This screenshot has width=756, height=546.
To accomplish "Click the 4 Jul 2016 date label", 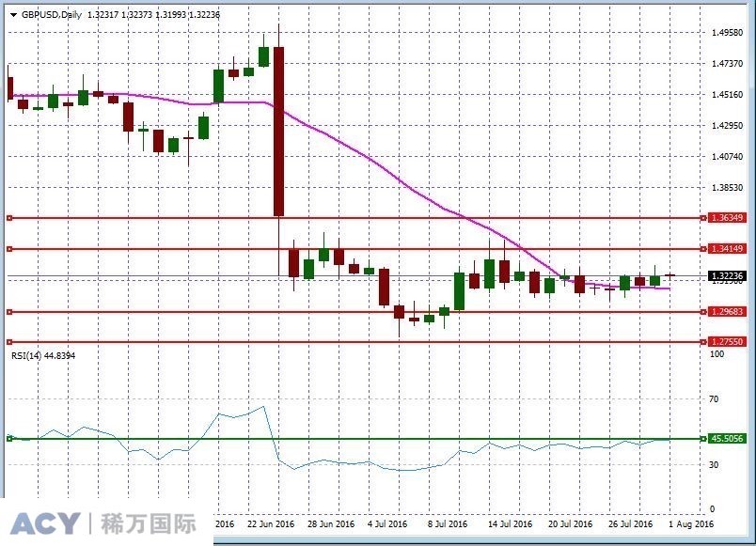I will 387,523.
